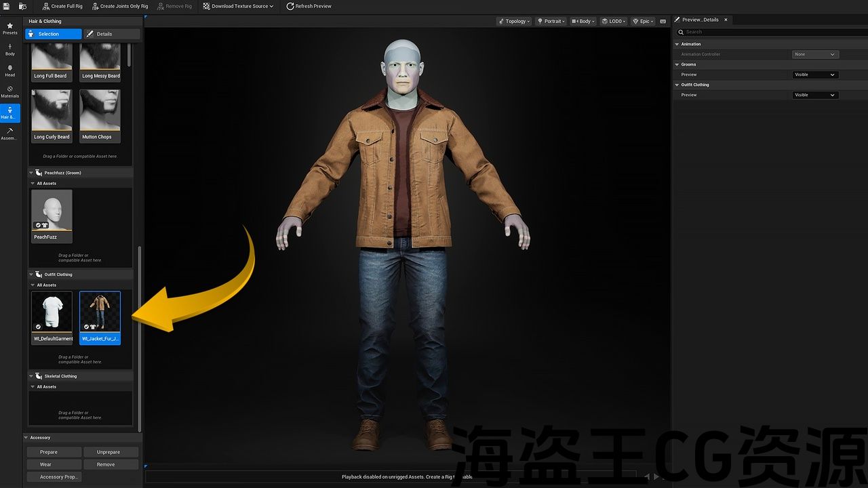Click the Remove Rig toolbar button

(x=174, y=6)
